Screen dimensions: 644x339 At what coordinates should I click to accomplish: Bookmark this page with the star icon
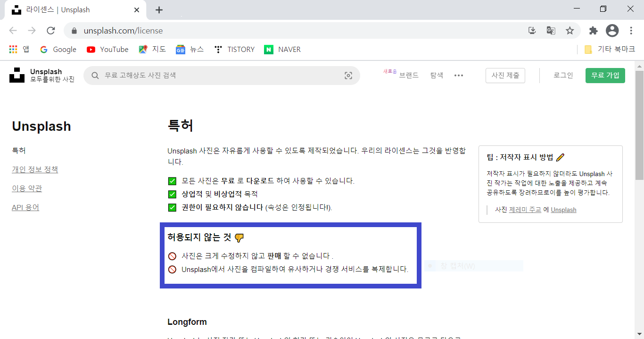tap(570, 31)
